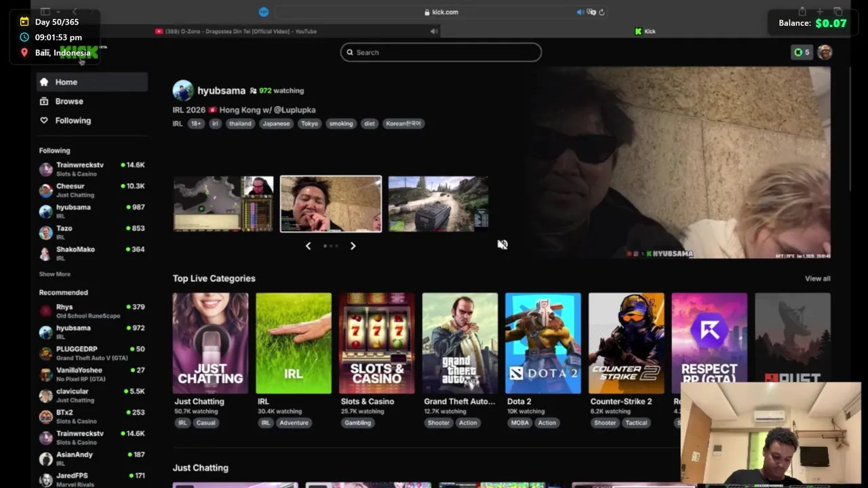868x488 pixels.
Task: Expand followed channels with Show More
Action: pos(54,274)
